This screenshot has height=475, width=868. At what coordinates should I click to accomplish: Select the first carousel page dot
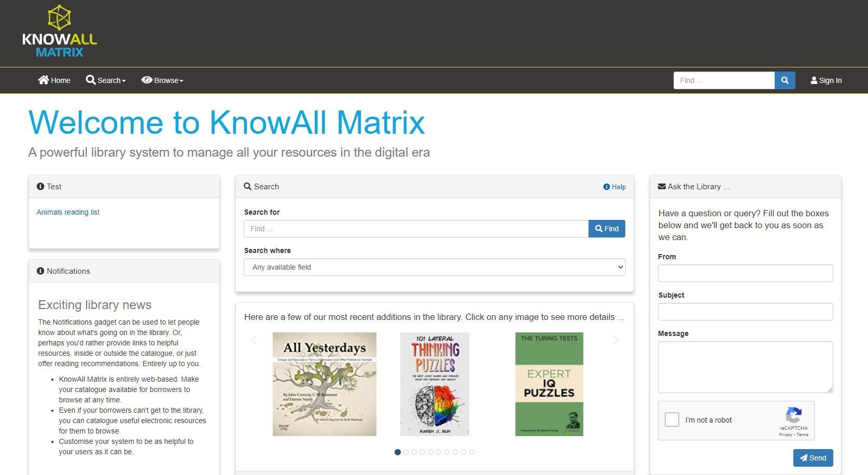pyautogui.click(x=398, y=452)
